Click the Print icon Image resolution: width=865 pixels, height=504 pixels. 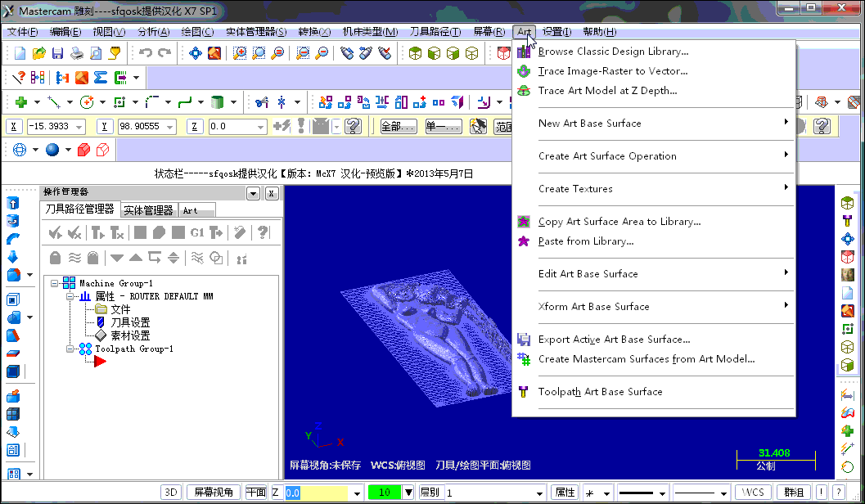click(x=77, y=53)
